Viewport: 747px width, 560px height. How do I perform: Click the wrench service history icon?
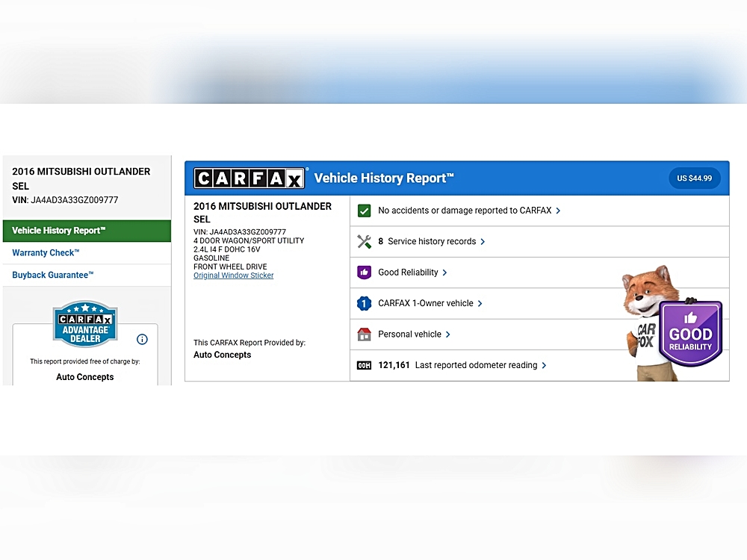(364, 242)
